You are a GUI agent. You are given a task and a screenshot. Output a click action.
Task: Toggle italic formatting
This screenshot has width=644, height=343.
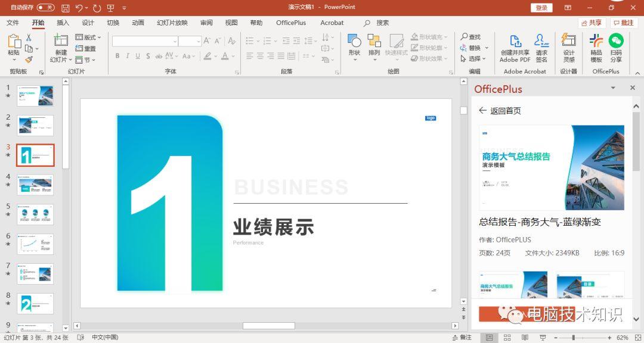click(x=128, y=56)
